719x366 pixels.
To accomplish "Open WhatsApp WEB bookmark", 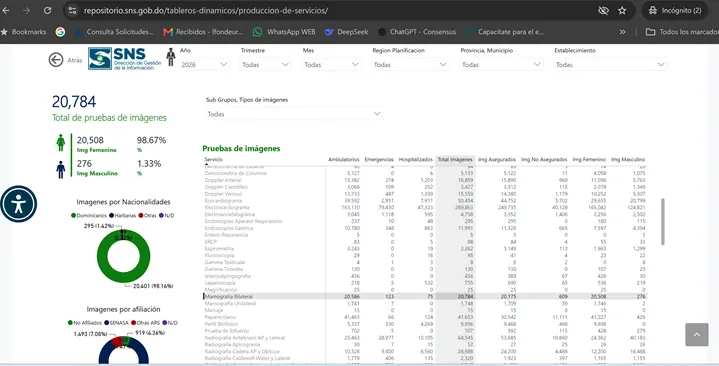I will click(x=284, y=32).
